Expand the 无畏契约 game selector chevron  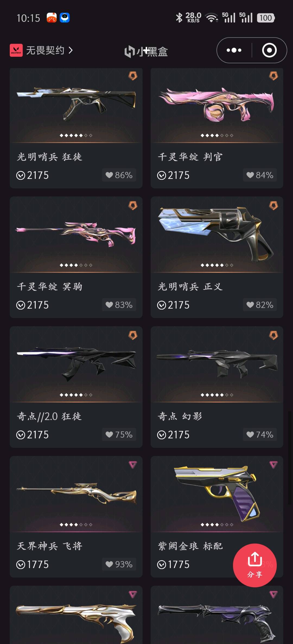pyautogui.click(x=71, y=50)
